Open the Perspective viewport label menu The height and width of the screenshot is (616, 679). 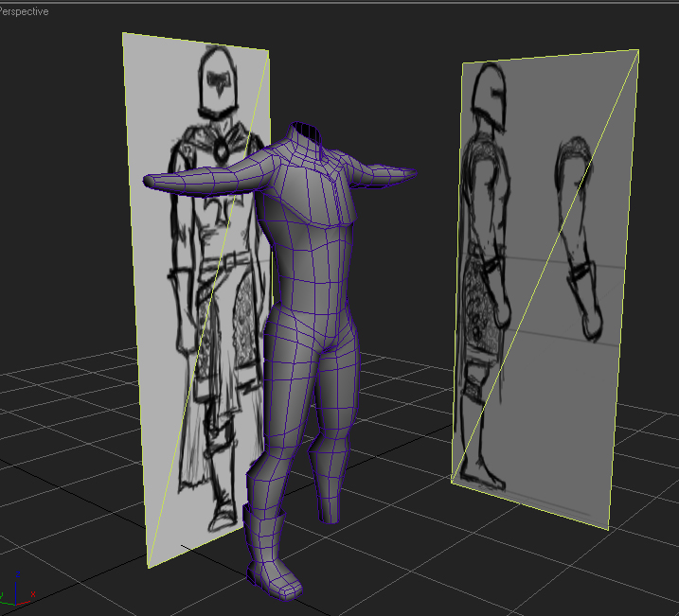(24, 11)
